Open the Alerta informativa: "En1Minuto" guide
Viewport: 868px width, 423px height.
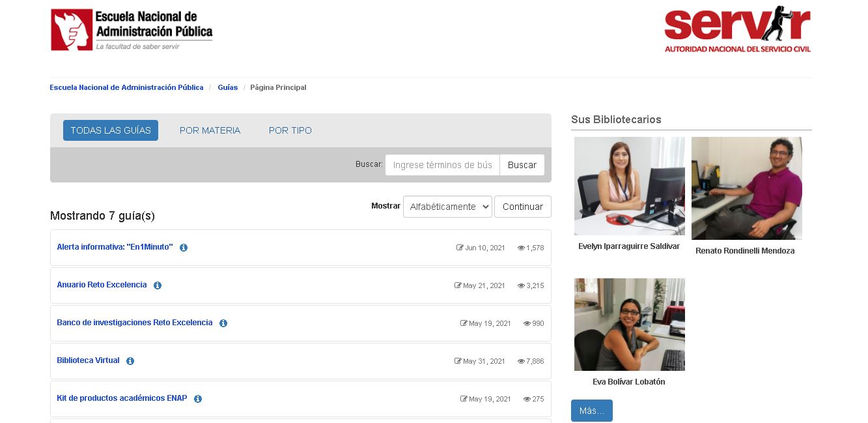coord(115,247)
